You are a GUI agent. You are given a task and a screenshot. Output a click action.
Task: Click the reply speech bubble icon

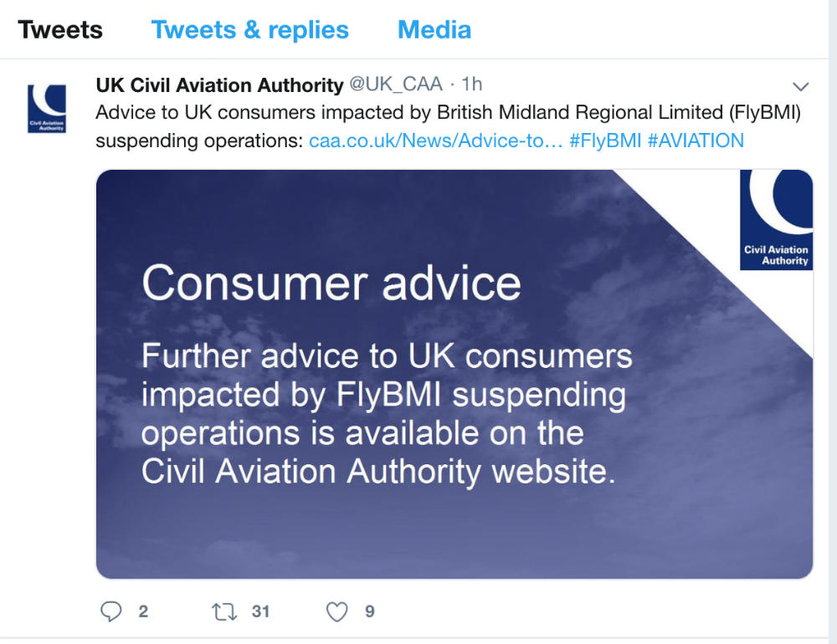click(113, 611)
